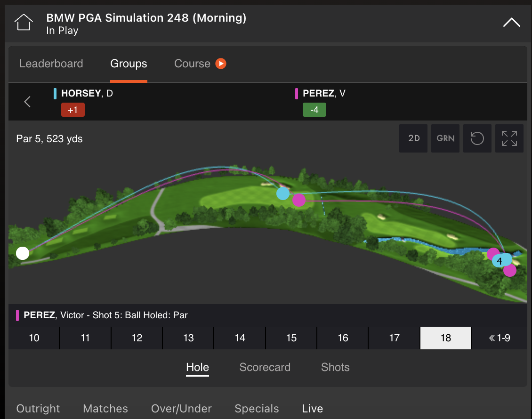The width and height of the screenshot is (532, 419).
Task: Show front nine holes 1-9
Action: 499,338
